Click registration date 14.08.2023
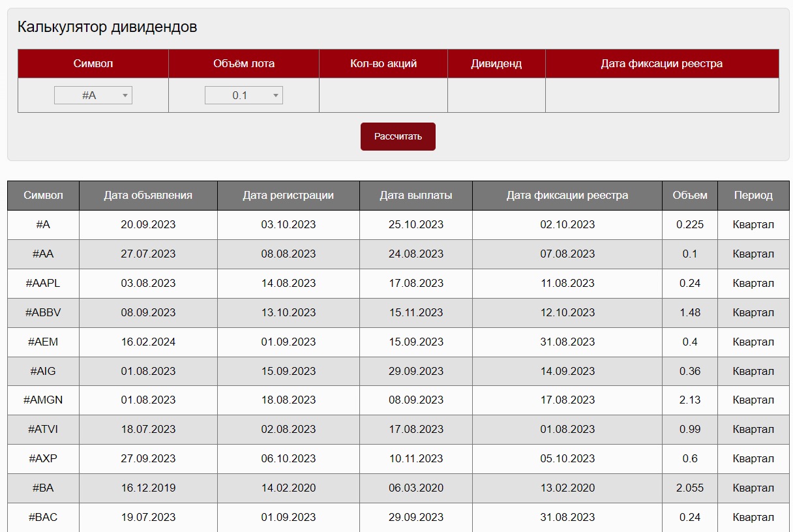The width and height of the screenshot is (793, 532). 288,284
